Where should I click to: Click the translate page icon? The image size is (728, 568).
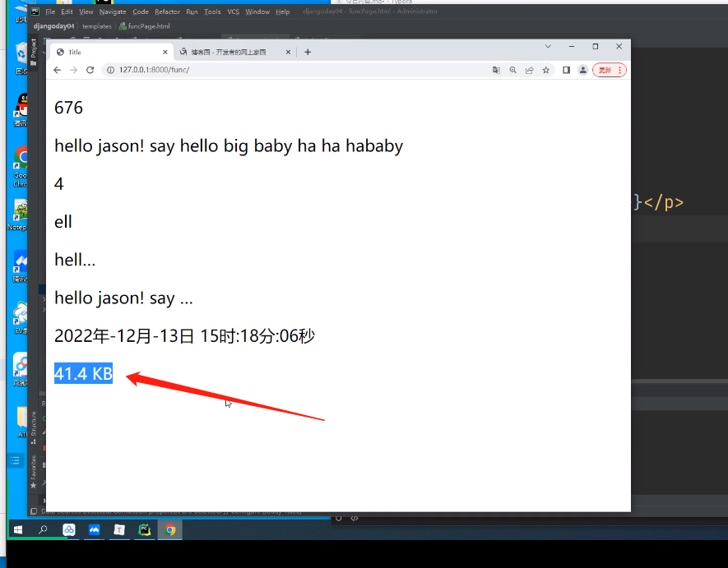(x=496, y=70)
